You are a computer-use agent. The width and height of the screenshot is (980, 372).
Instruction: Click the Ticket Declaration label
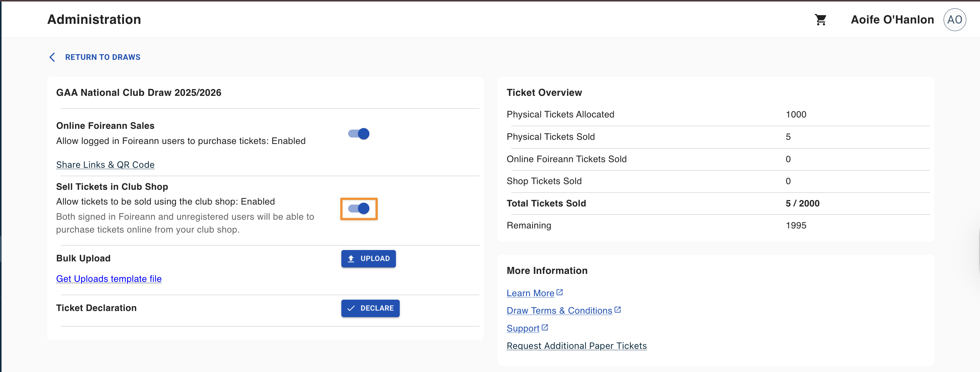coord(96,308)
